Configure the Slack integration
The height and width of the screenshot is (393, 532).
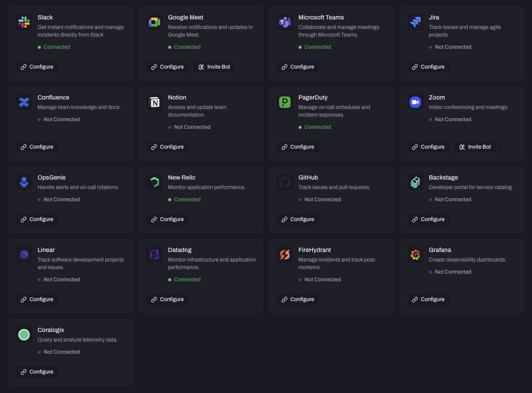click(x=37, y=67)
